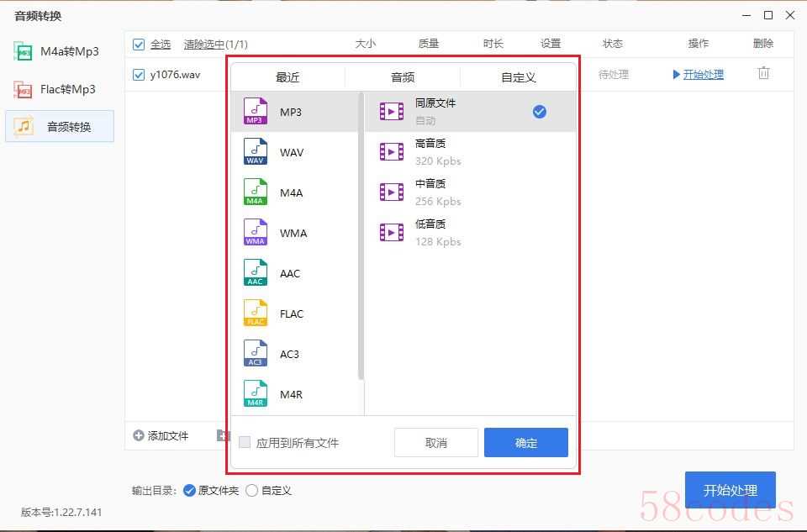Enable 应用到所有文件 checkbox
Image resolution: width=807 pixels, height=532 pixels.
point(245,442)
